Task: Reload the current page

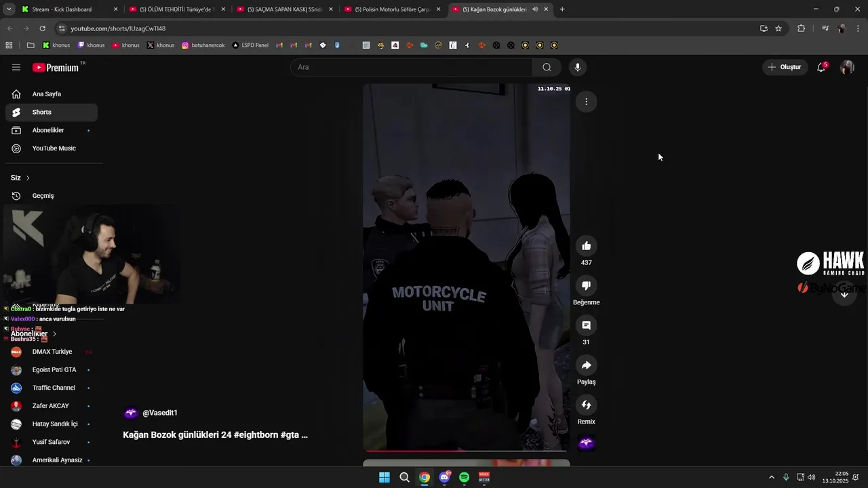Action: click(42, 28)
